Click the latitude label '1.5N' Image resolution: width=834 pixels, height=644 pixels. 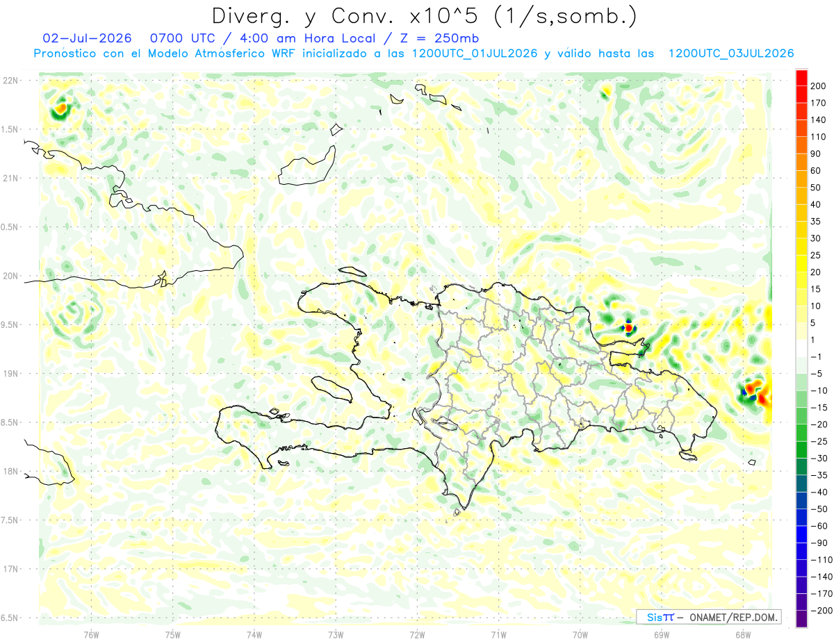click(x=10, y=129)
